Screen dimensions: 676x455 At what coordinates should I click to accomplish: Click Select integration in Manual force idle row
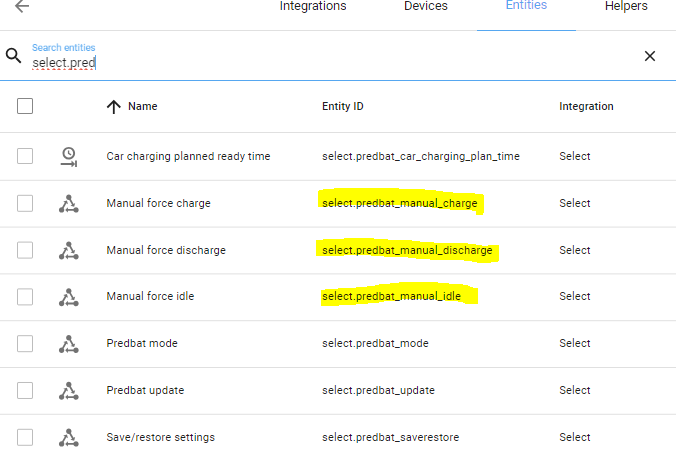pos(575,296)
